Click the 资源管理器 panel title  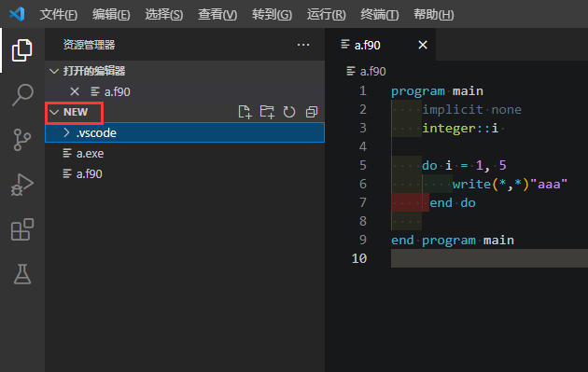tap(89, 45)
